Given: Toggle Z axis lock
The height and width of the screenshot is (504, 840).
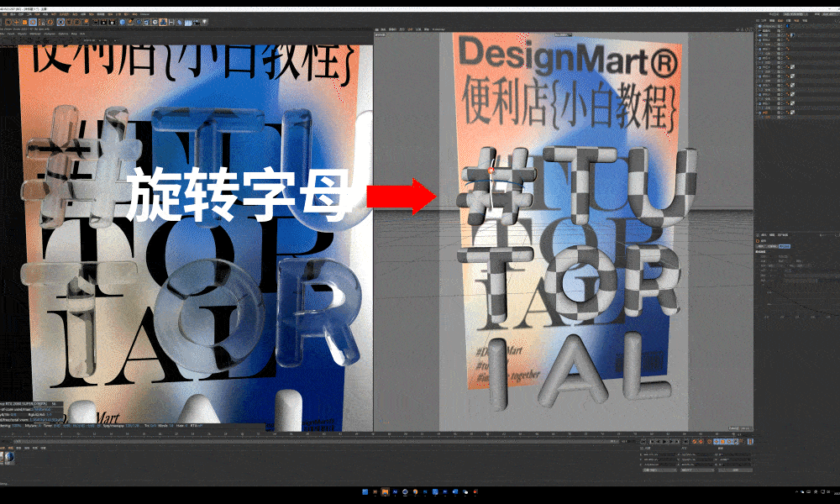Looking at the screenshot, I should 77,22.
